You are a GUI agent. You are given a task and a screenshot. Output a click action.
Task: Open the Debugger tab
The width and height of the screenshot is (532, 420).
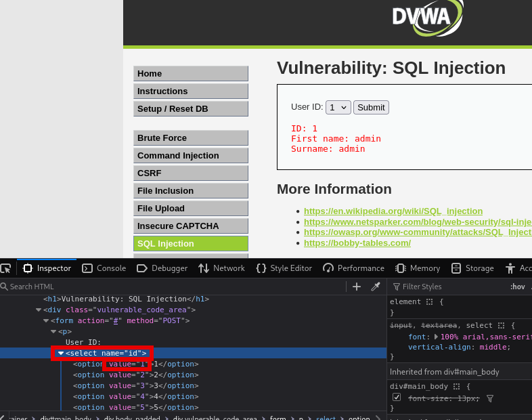[x=162, y=268]
